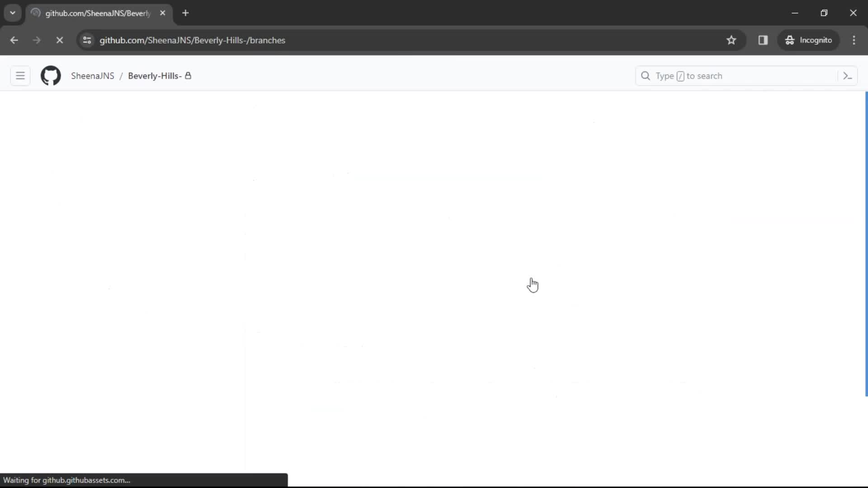Select the address bar URL field

[192, 40]
